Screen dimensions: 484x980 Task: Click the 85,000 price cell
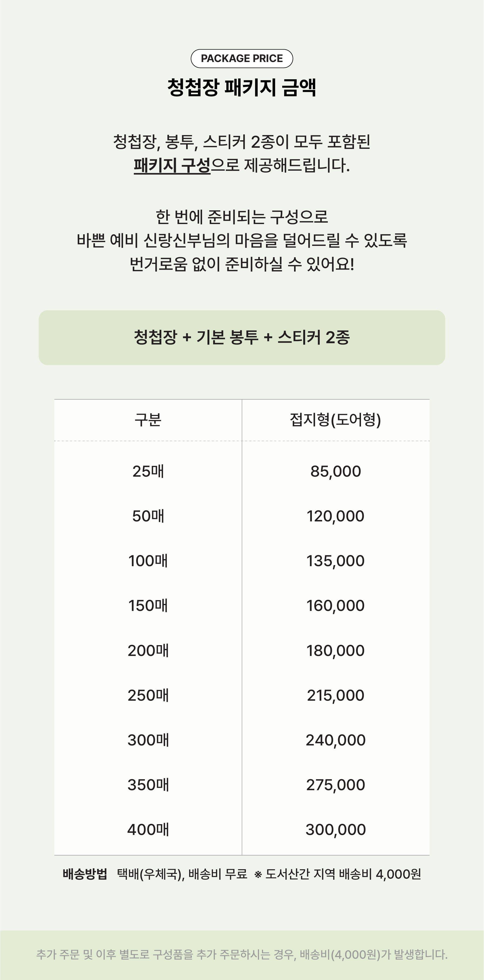(336, 471)
